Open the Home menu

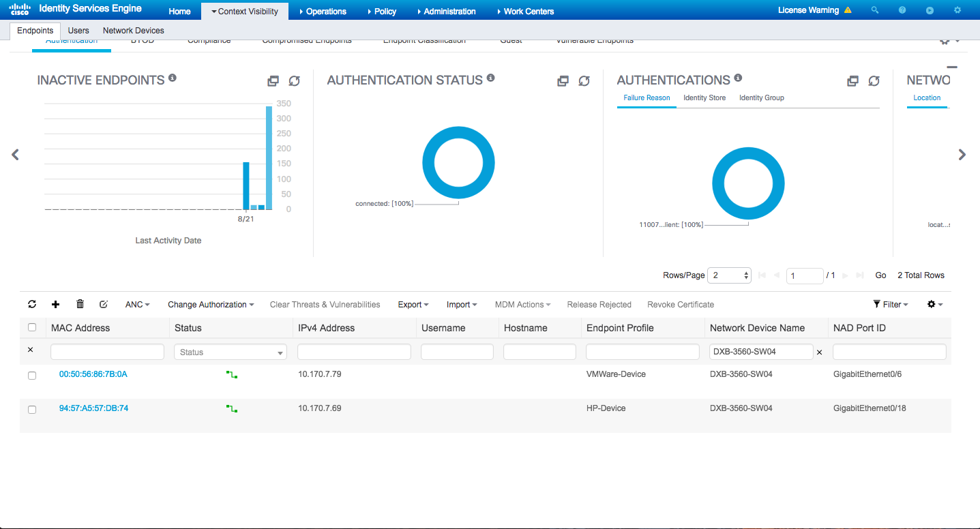[x=180, y=12]
